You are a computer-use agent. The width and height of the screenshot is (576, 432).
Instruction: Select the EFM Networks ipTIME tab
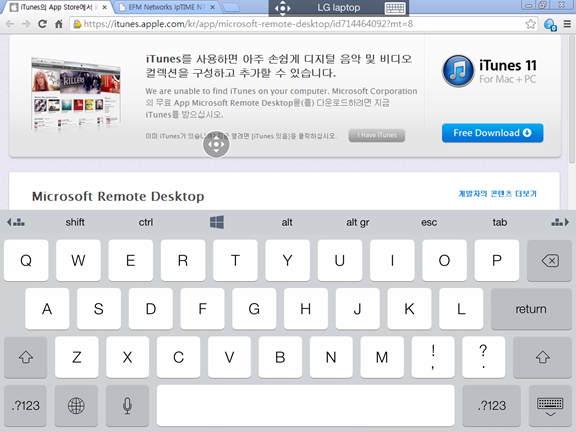point(166,7)
